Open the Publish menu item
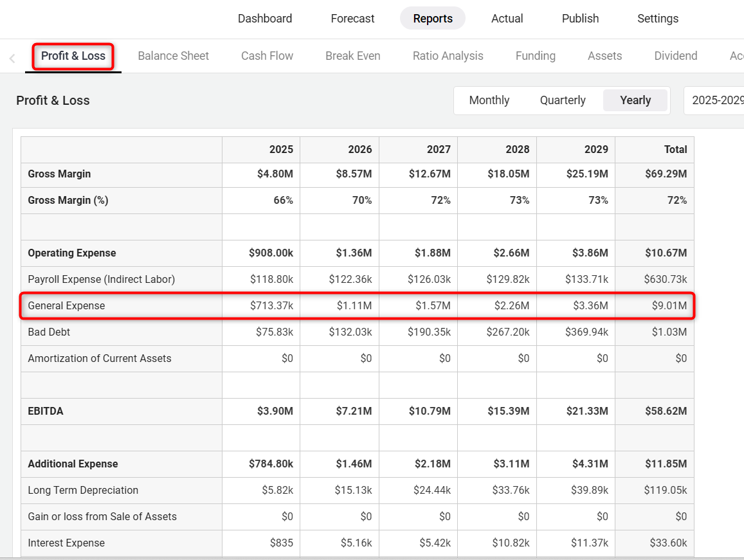The height and width of the screenshot is (560, 744). point(580,19)
